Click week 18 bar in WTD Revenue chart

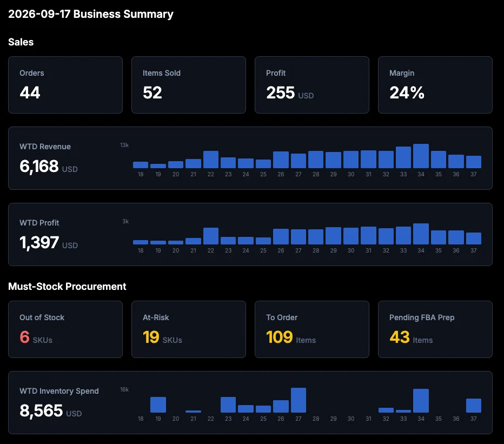[x=141, y=165]
